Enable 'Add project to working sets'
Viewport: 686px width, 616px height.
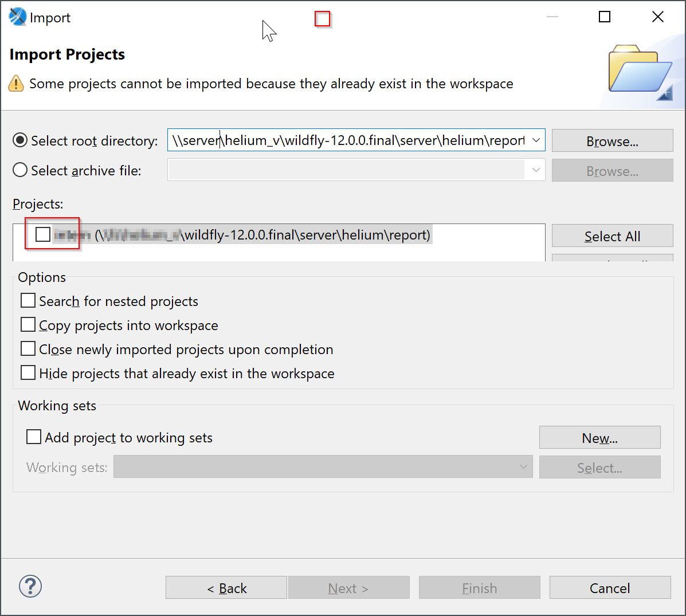click(33, 437)
